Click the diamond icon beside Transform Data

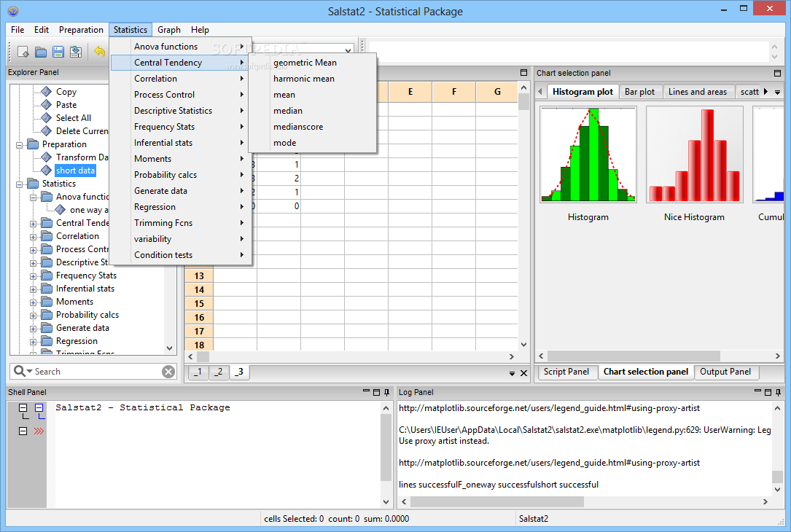(x=47, y=157)
